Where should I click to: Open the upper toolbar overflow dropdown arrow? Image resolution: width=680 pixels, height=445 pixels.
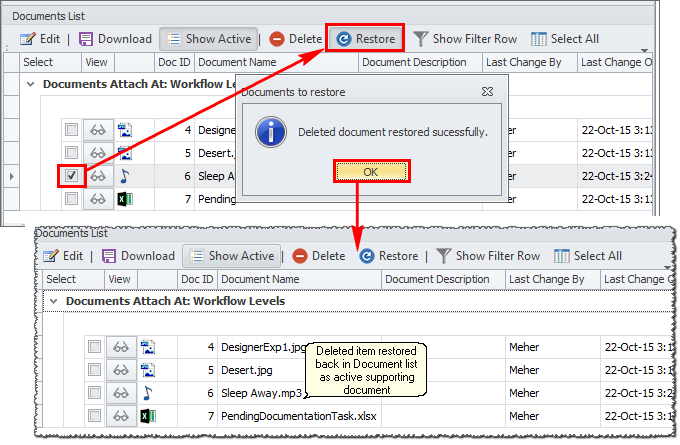(x=644, y=50)
